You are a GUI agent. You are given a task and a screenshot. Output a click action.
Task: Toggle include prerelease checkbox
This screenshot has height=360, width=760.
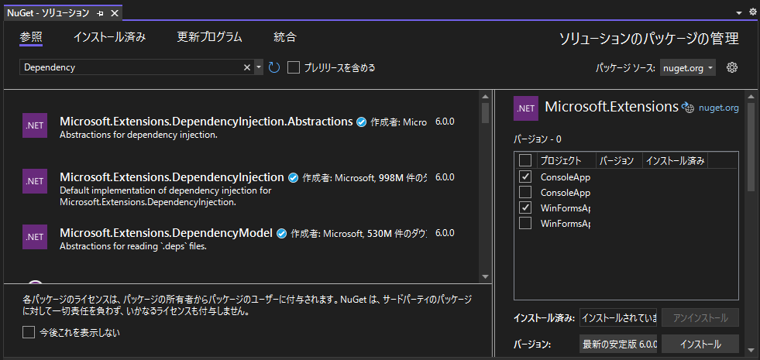(293, 67)
